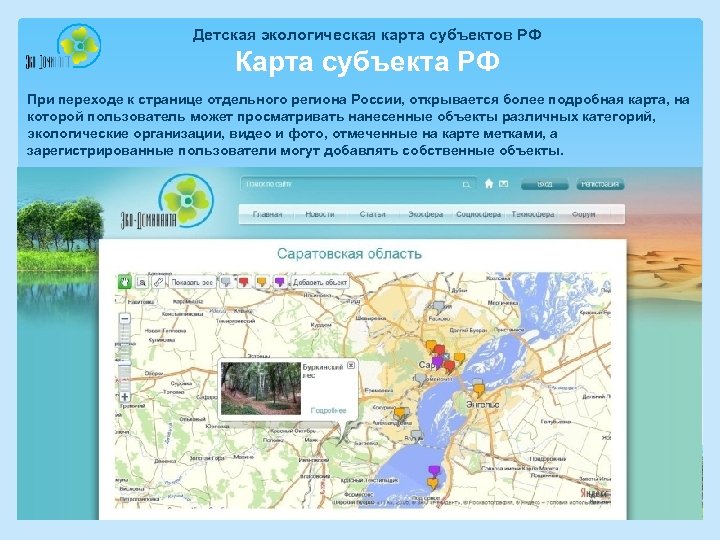Click the search magnifier icon

(466, 185)
